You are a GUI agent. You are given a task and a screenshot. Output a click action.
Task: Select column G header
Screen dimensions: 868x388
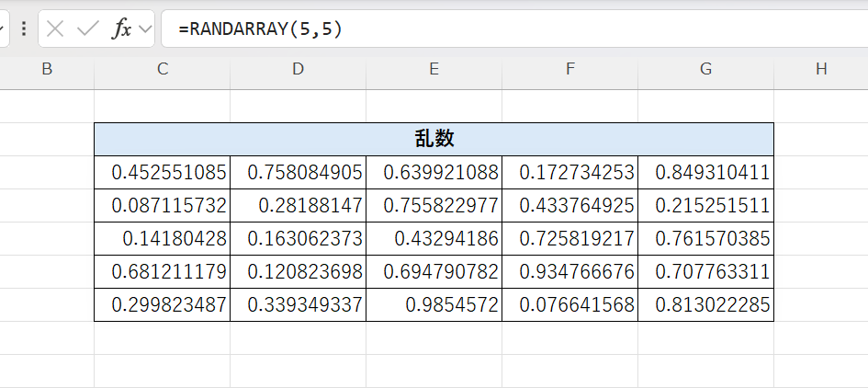click(705, 69)
